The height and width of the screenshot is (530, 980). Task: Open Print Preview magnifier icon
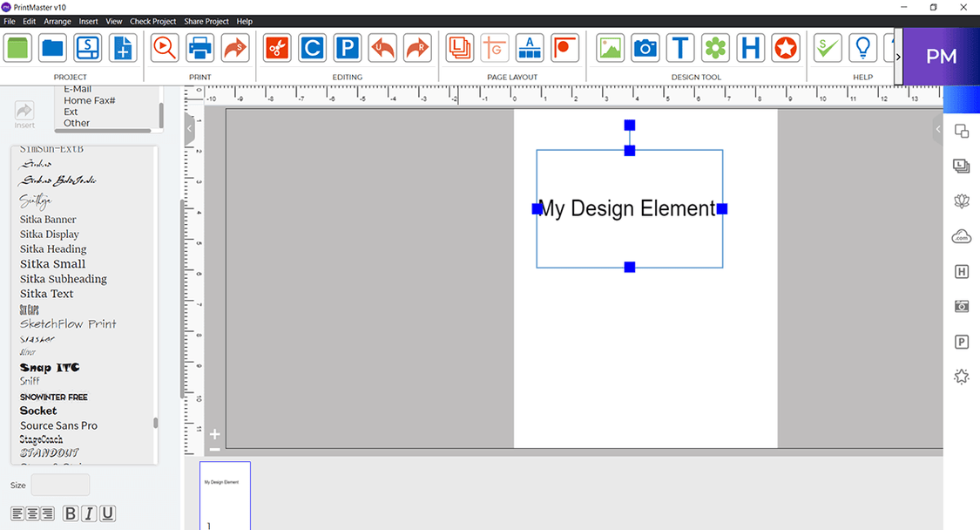pyautogui.click(x=165, y=48)
